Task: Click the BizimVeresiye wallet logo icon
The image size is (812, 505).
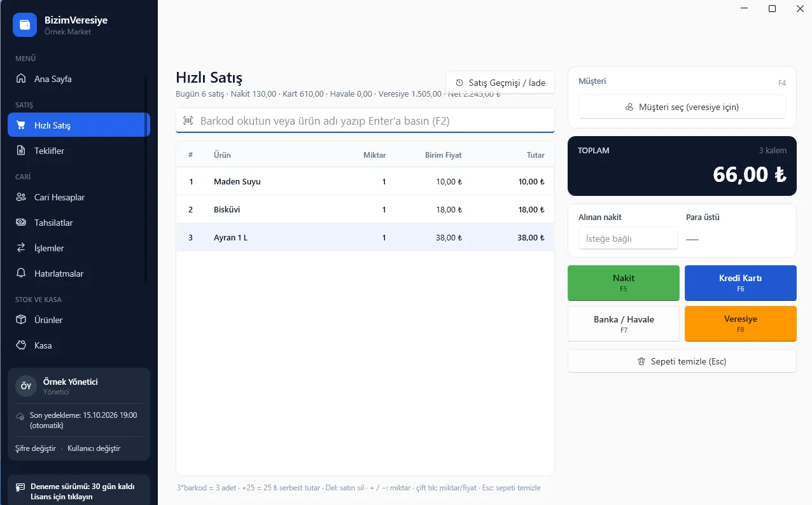Action: [25, 25]
